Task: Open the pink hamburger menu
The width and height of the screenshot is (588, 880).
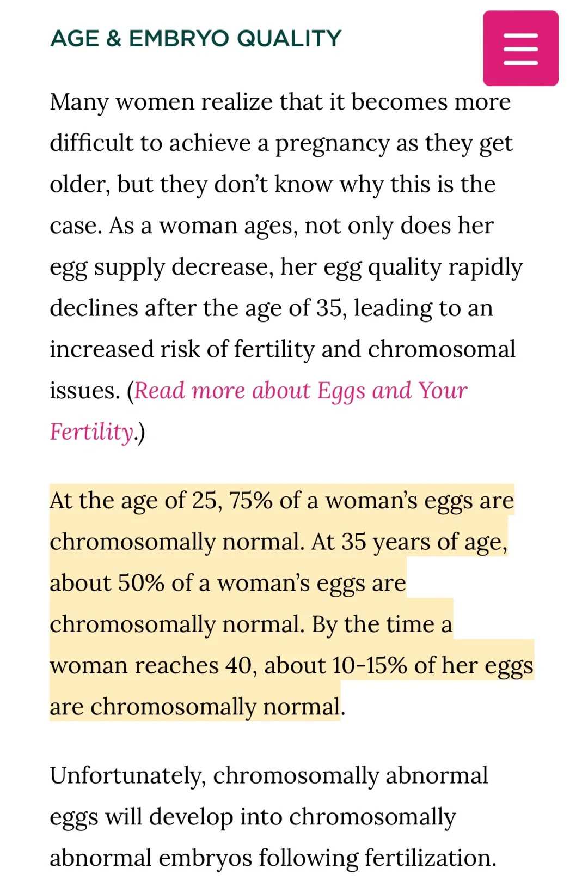Action: (x=520, y=48)
